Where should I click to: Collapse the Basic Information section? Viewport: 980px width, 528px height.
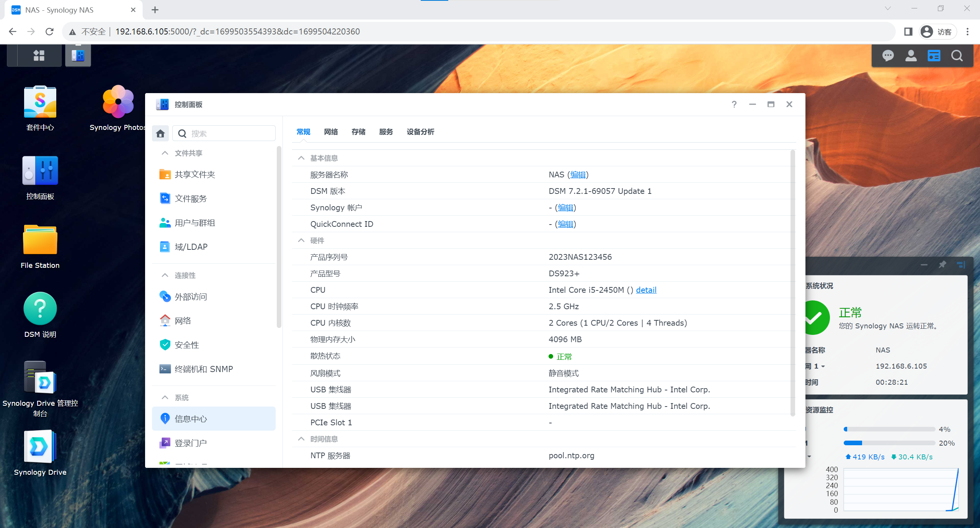coord(301,158)
